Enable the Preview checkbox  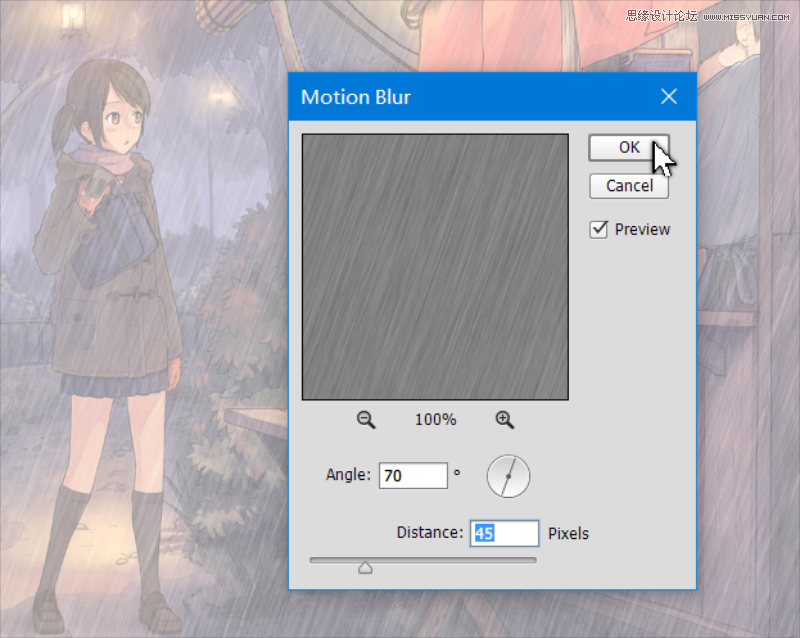point(598,229)
